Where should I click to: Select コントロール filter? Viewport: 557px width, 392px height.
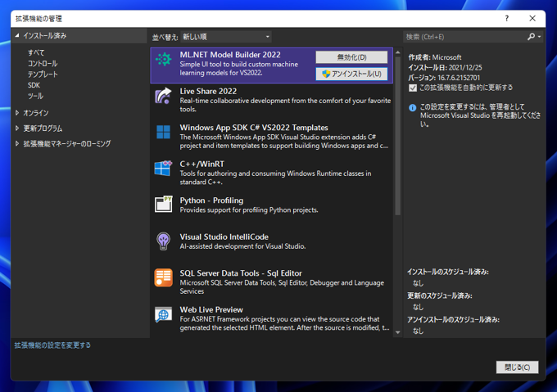pos(43,64)
